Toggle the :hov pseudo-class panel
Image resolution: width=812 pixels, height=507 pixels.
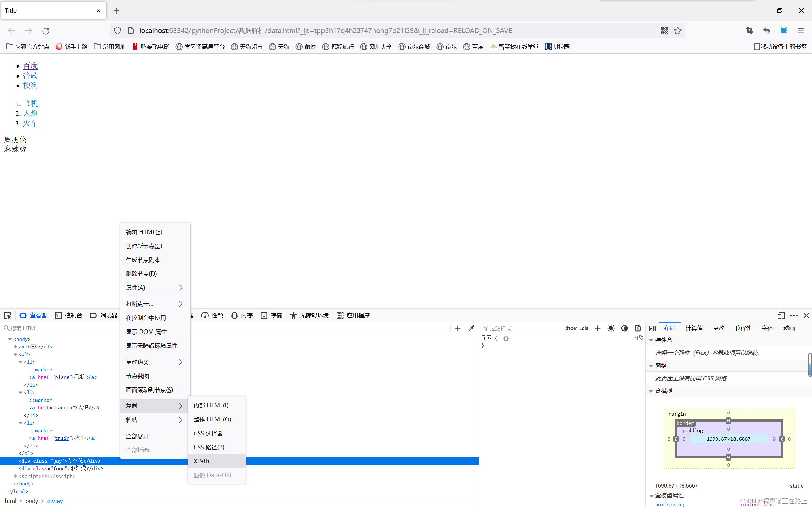pyautogui.click(x=571, y=328)
